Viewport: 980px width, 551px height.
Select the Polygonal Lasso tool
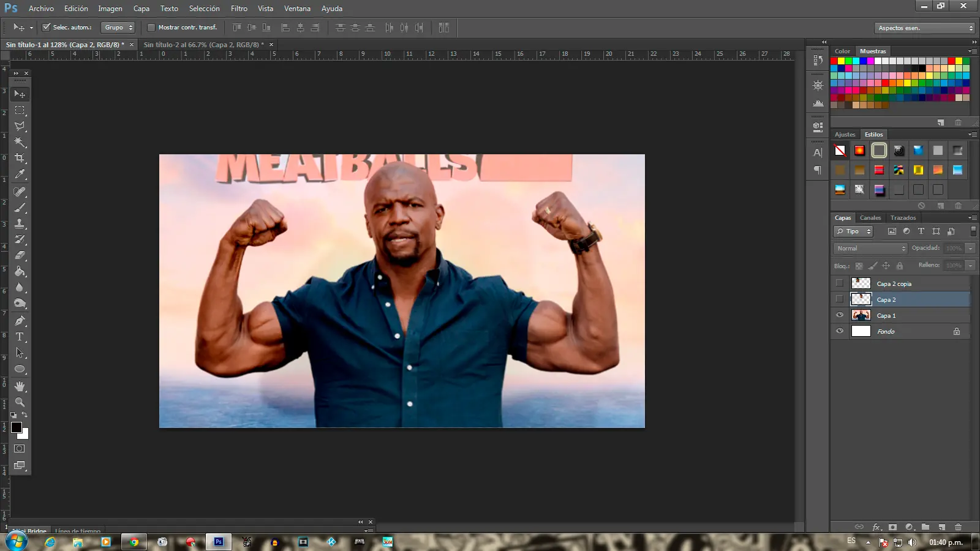pos(20,126)
